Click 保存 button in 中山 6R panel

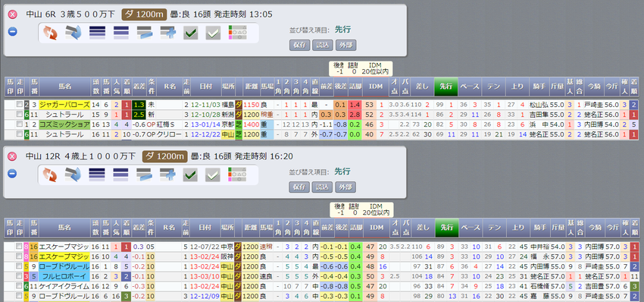pos(300,46)
